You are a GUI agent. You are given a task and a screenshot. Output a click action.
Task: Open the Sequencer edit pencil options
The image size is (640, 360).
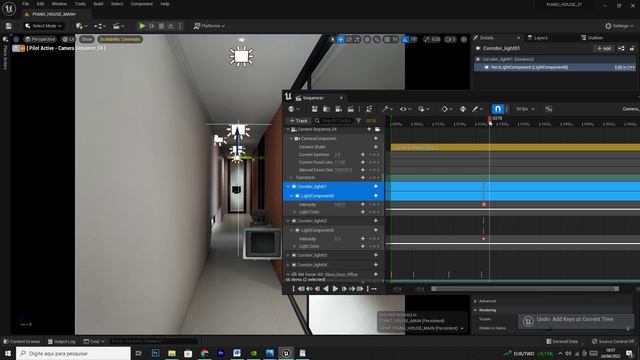[477, 109]
